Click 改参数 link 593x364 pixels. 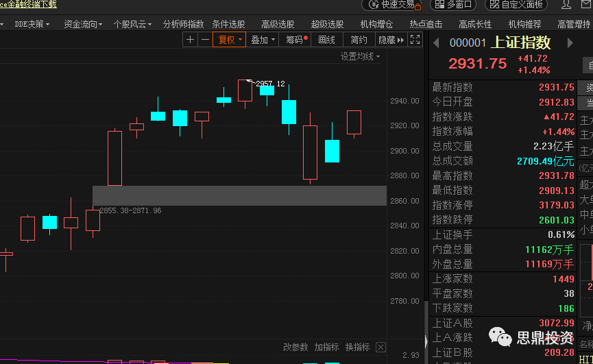pyautogui.click(x=295, y=347)
